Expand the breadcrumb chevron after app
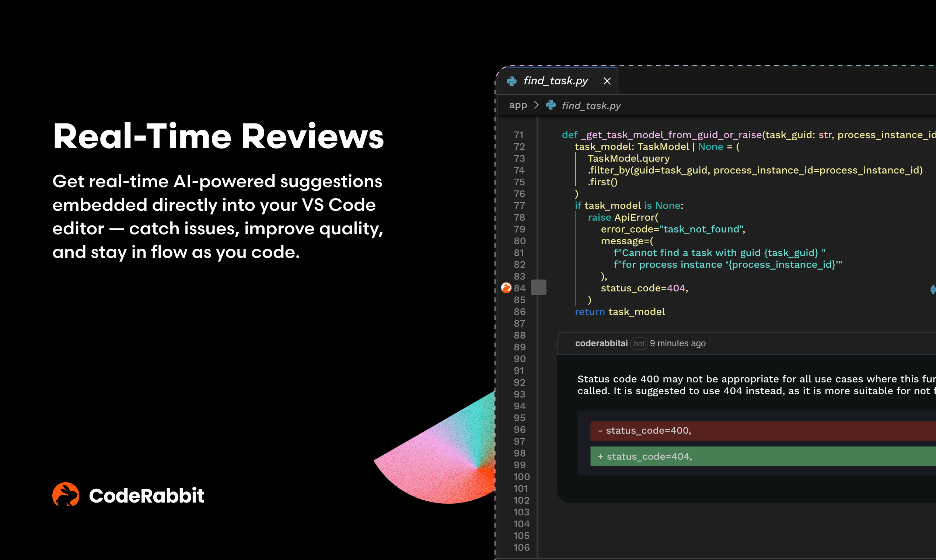The width and height of the screenshot is (936, 560). (536, 105)
